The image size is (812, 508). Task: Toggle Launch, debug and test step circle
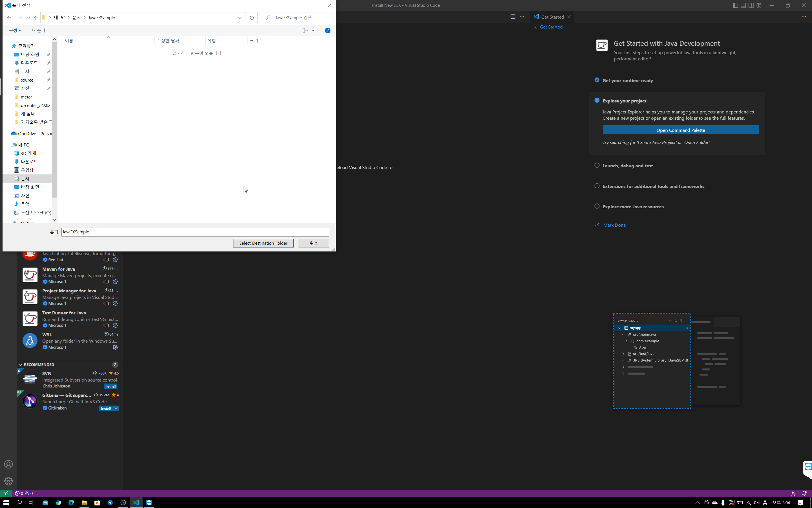tap(597, 165)
